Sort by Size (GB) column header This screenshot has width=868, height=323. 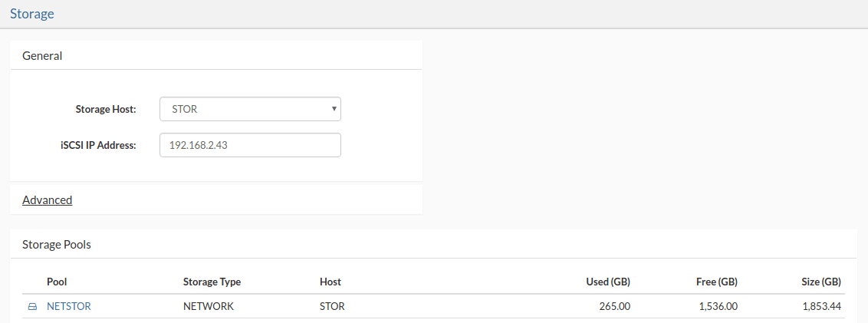coord(821,282)
